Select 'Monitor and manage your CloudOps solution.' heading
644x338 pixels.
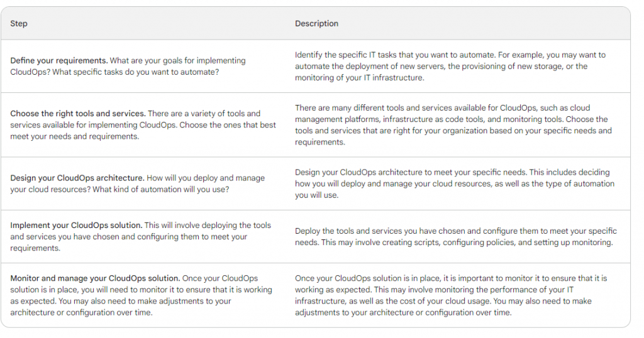click(x=95, y=278)
